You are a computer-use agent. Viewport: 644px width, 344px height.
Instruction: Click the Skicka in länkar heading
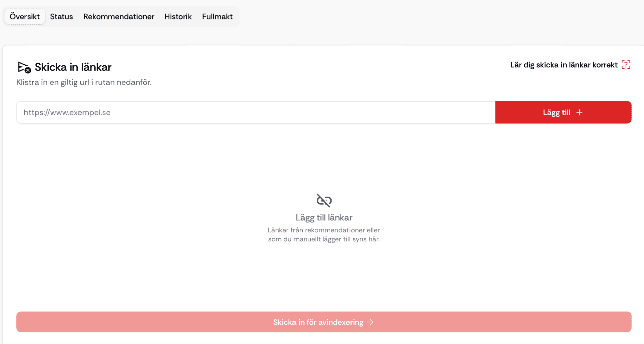73,67
